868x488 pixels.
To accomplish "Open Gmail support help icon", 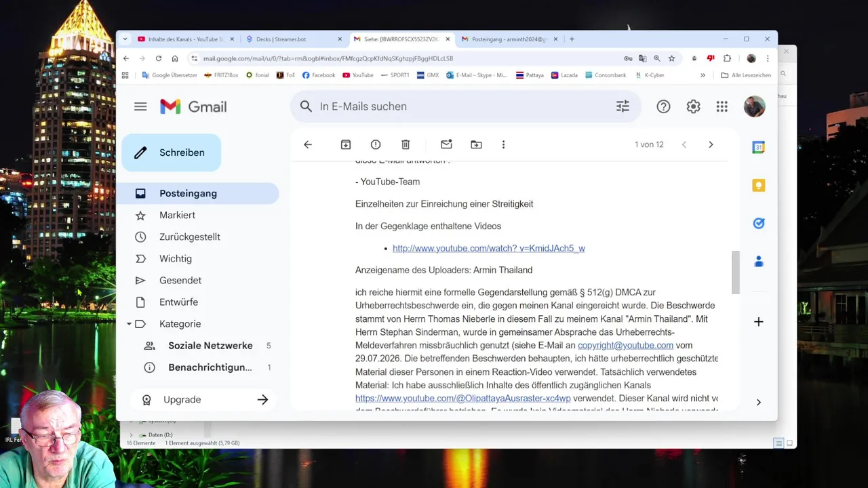I will [663, 106].
